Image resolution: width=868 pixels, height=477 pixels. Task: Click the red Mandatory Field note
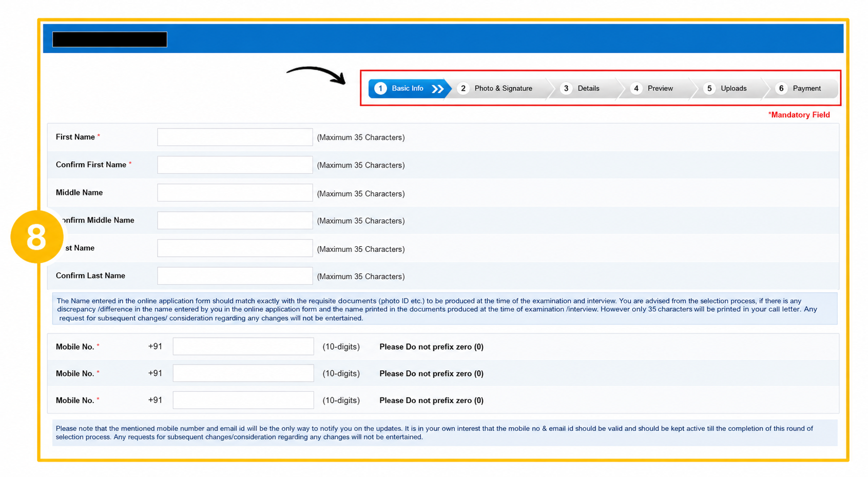point(799,115)
